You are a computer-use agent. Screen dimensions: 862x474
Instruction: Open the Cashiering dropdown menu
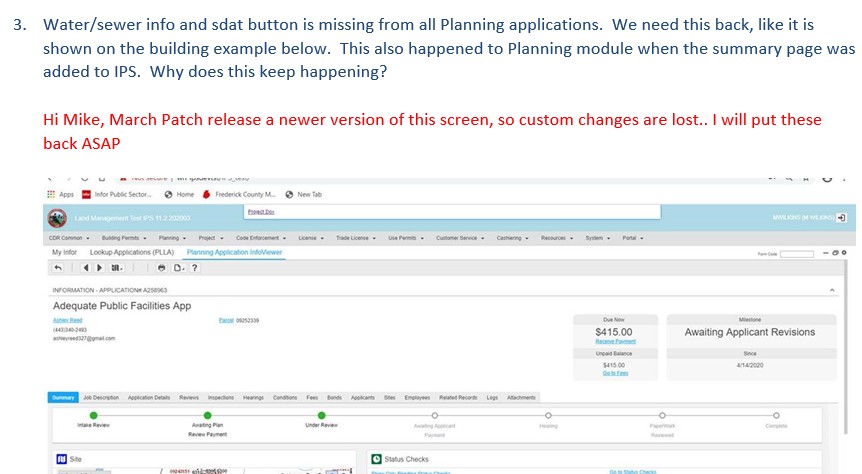[x=512, y=238]
